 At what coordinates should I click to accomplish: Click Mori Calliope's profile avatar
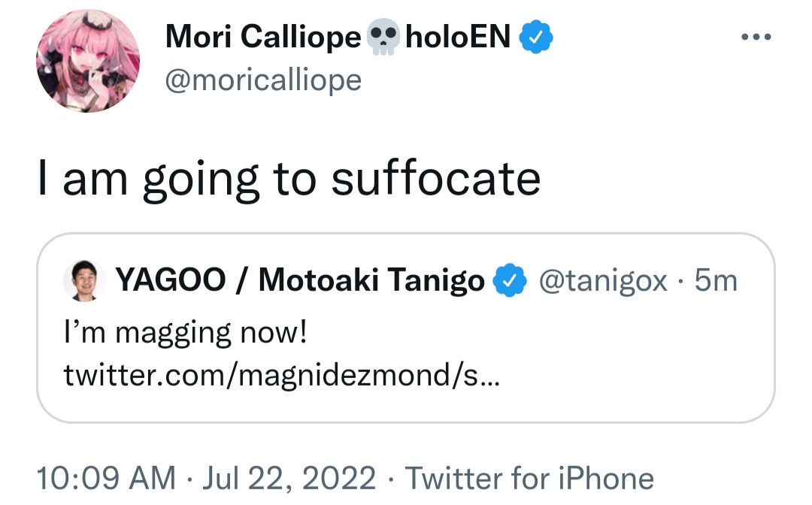tap(88, 61)
